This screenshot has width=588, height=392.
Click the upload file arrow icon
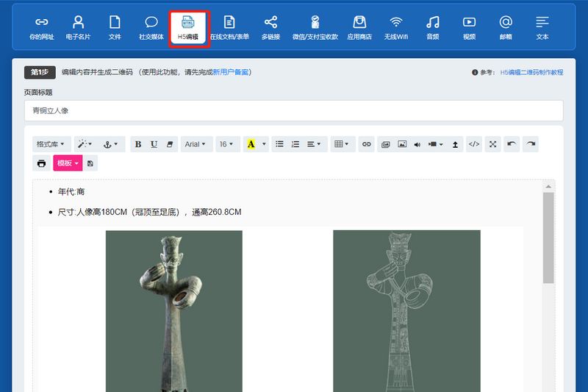[455, 144]
